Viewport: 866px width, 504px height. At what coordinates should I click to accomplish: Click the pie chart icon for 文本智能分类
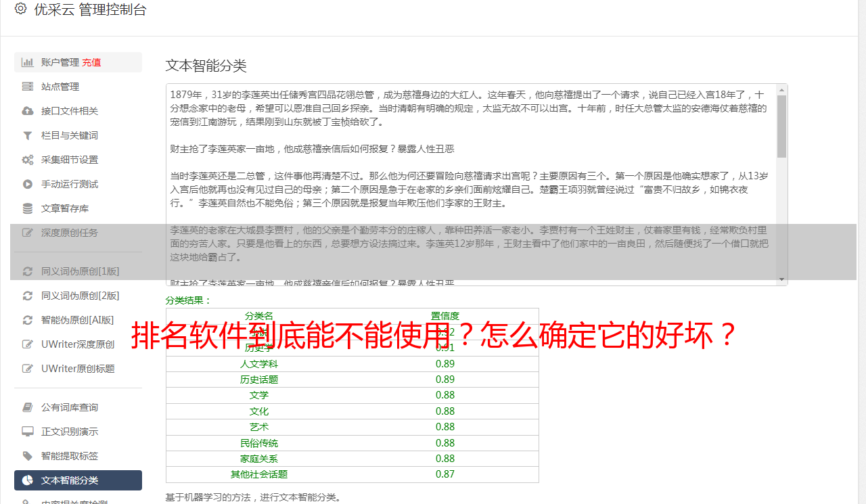point(28,480)
